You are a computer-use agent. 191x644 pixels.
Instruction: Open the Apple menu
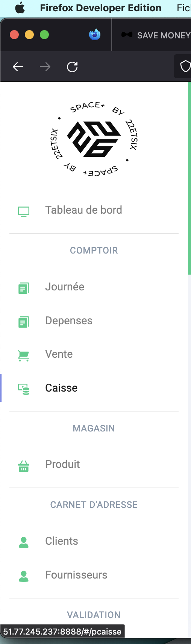[x=20, y=8]
